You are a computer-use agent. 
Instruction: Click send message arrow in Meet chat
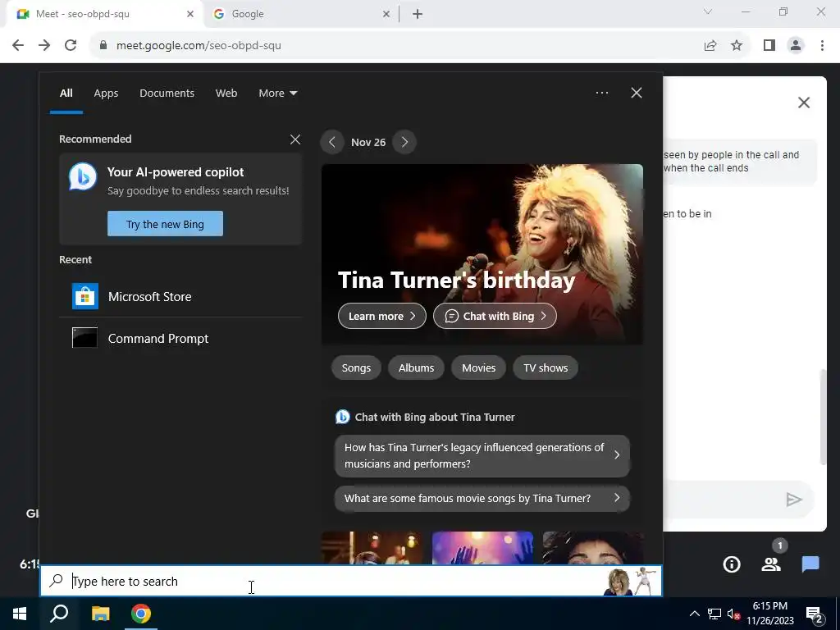[793, 500]
